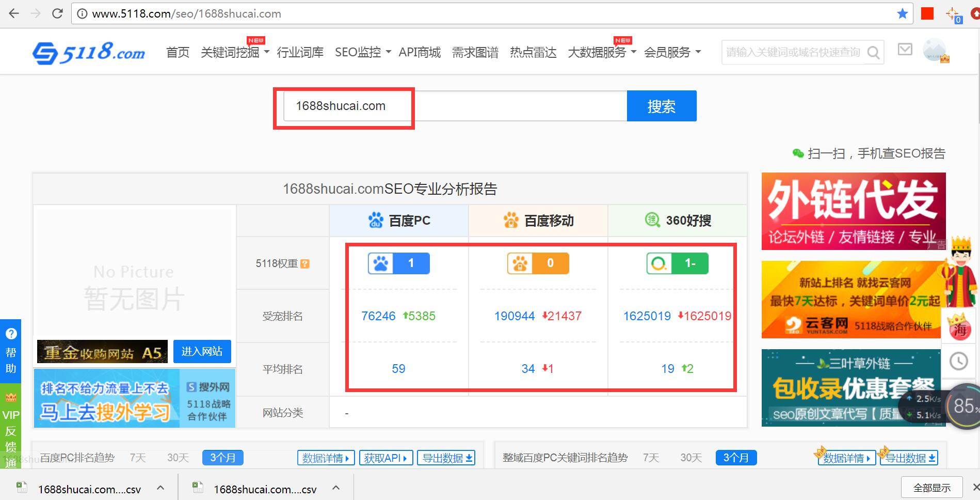Open the user avatar with crown

(936, 51)
